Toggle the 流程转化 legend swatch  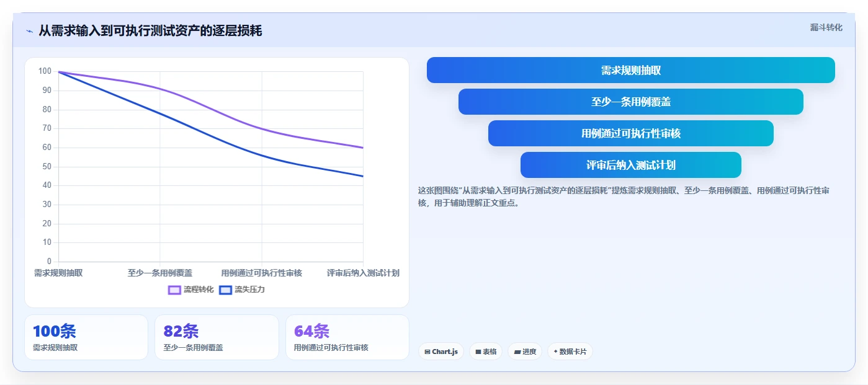(x=174, y=290)
